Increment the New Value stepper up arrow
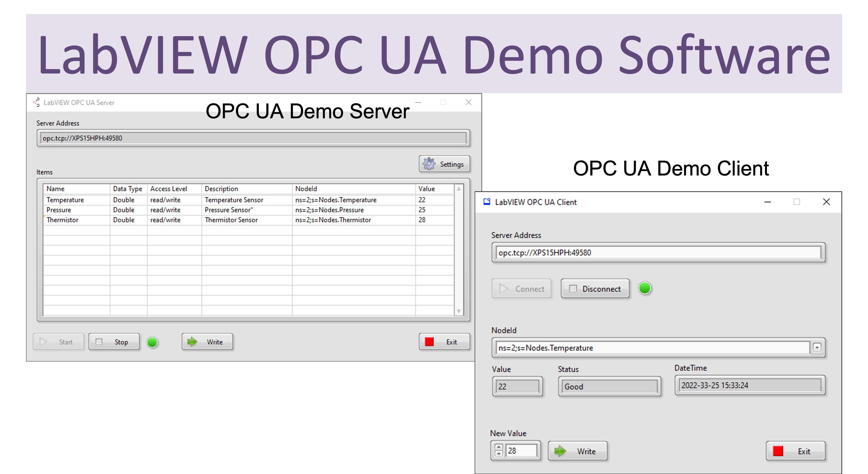This screenshot has height=474, width=868. coord(499,447)
